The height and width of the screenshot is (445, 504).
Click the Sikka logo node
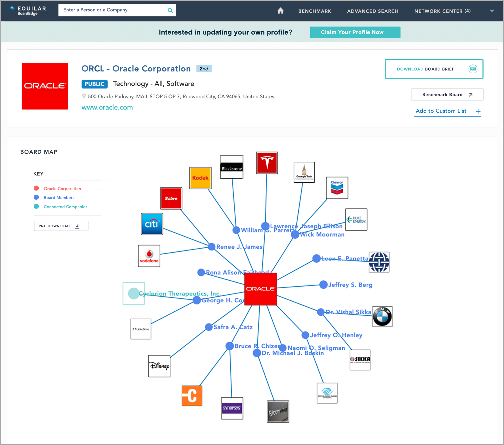(x=360, y=360)
